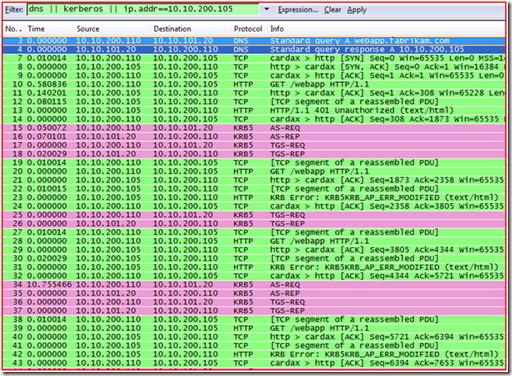
Task: Open the filter history dropdown arrow
Action: tap(266, 9)
